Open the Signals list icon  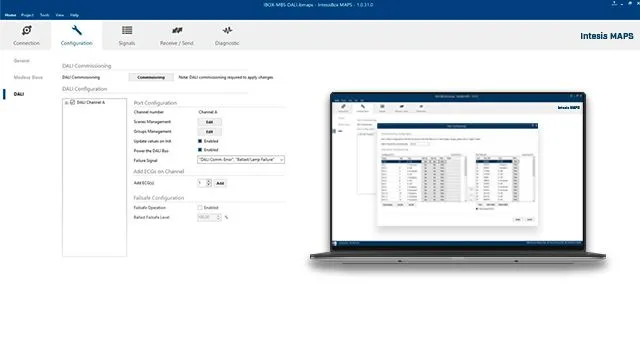[x=127, y=30]
